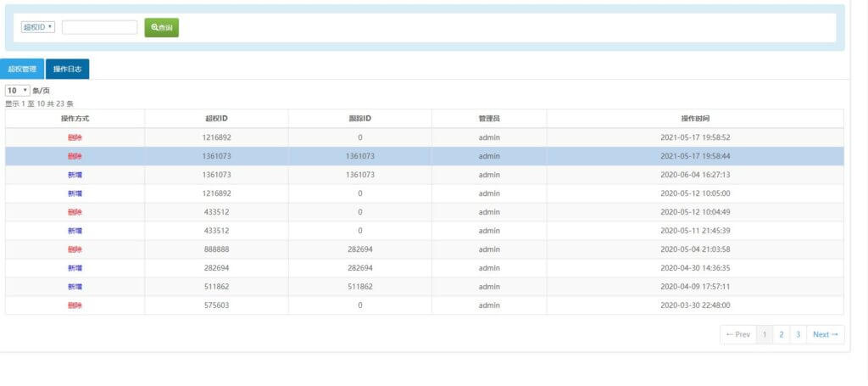
Task: Sort by the 操作方式 column header
Action: click(x=75, y=119)
